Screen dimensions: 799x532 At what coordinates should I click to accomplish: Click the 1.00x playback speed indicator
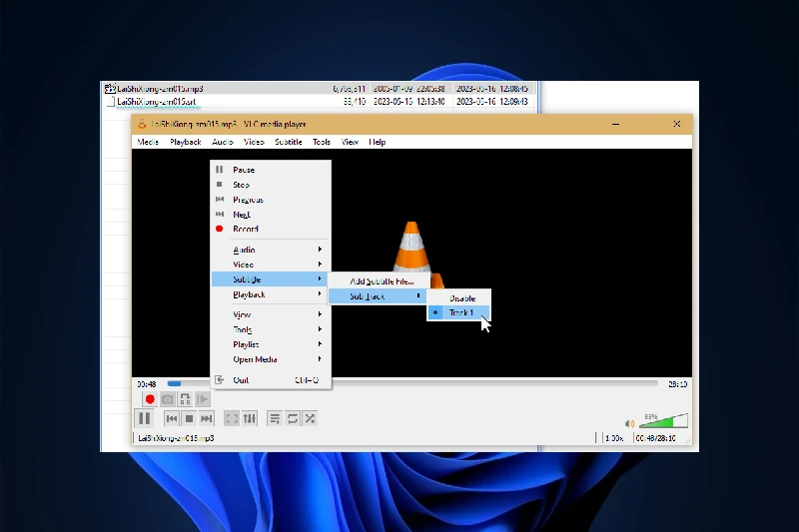coord(614,438)
